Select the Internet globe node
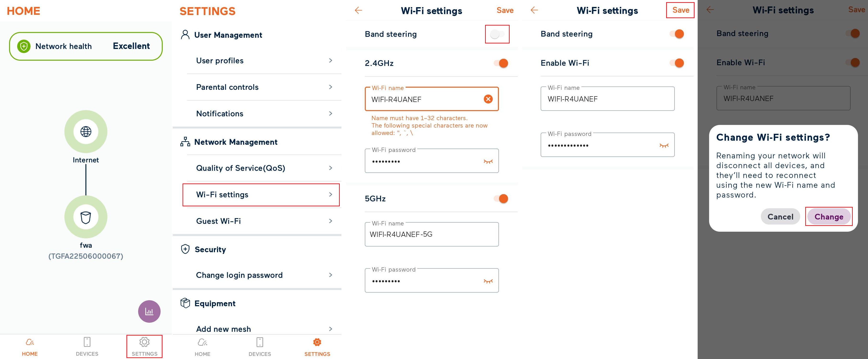868x359 pixels. coord(86,132)
